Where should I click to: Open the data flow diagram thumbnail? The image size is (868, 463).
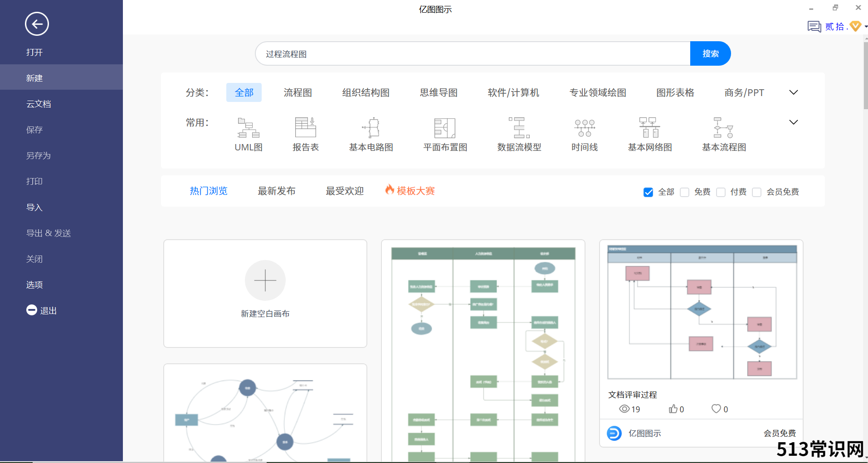(265, 414)
